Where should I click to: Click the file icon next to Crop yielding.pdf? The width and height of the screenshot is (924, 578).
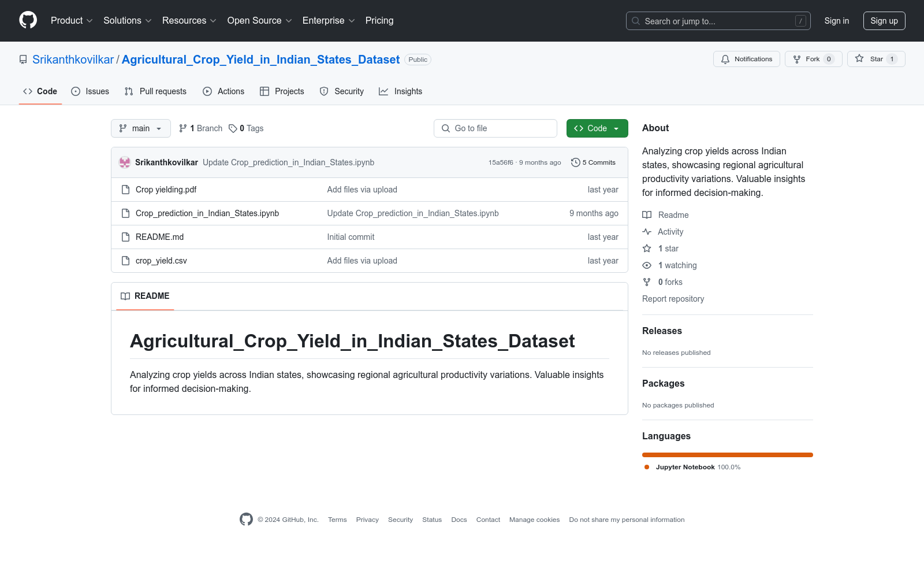click(125, 190)
